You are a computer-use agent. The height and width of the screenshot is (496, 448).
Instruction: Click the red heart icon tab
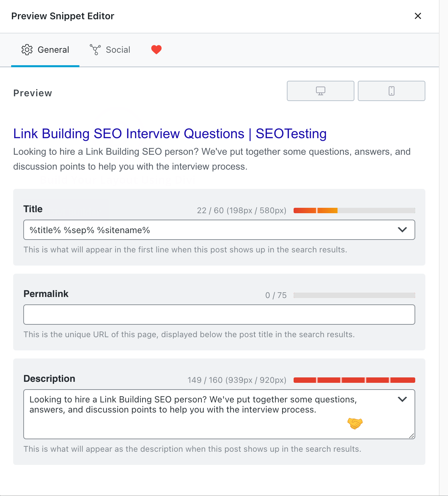(x=156, y=50)
